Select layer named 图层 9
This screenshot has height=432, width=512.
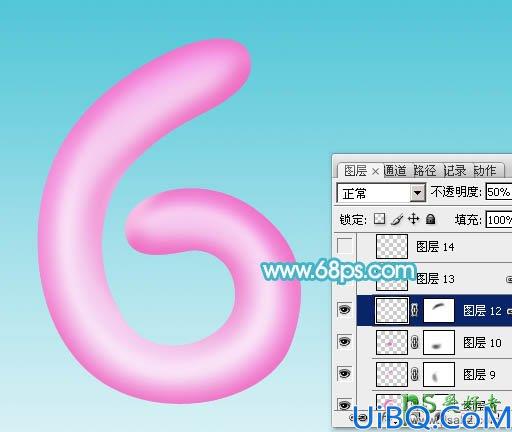[x=479, y=374]
